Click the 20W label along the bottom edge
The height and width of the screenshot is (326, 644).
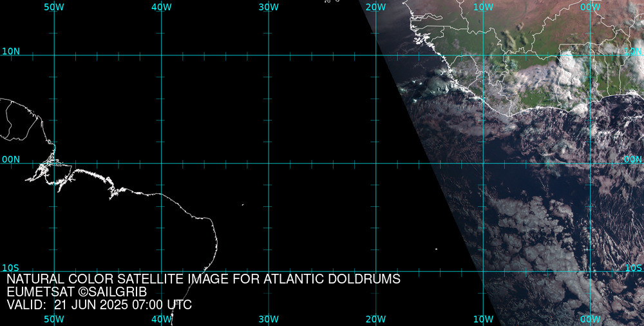point(376,319)
